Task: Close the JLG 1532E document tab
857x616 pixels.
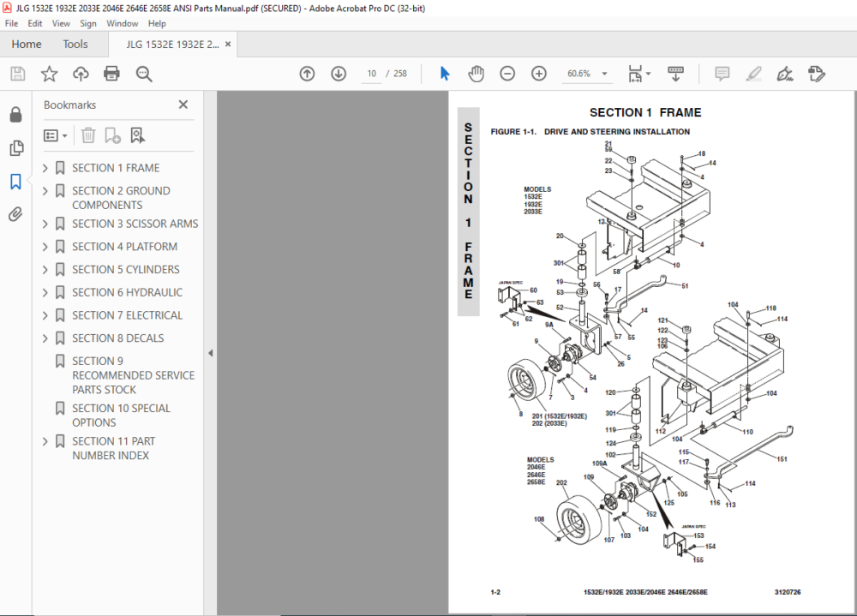Action: click(x=228, y=45)
